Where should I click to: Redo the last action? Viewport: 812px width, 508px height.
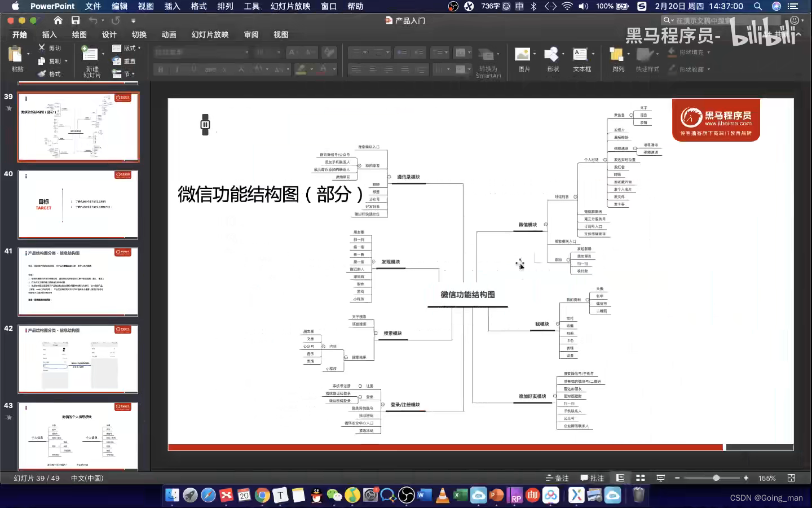click(x=116, y=20)
